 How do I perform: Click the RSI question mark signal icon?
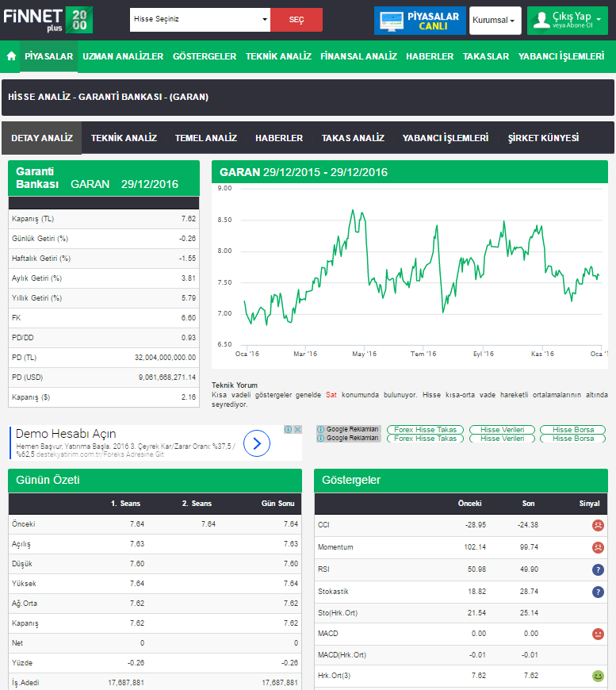tap(598, 569)
